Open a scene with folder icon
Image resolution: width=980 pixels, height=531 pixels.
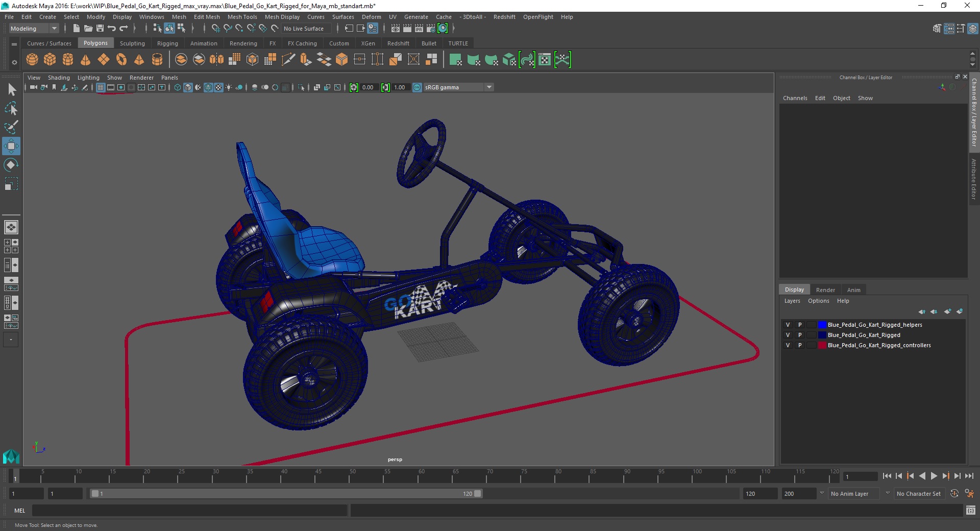pos(88,29)
